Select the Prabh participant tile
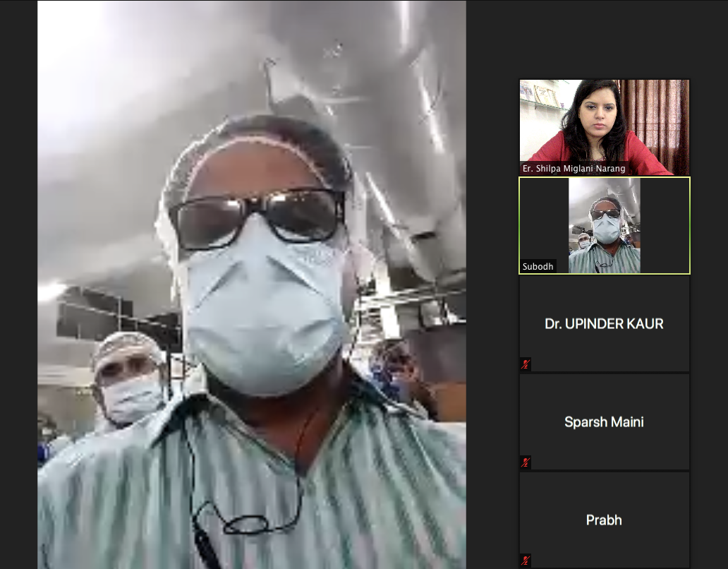Image resolution: width=728 pixels, height=569 pixels. tap(604, 520)
